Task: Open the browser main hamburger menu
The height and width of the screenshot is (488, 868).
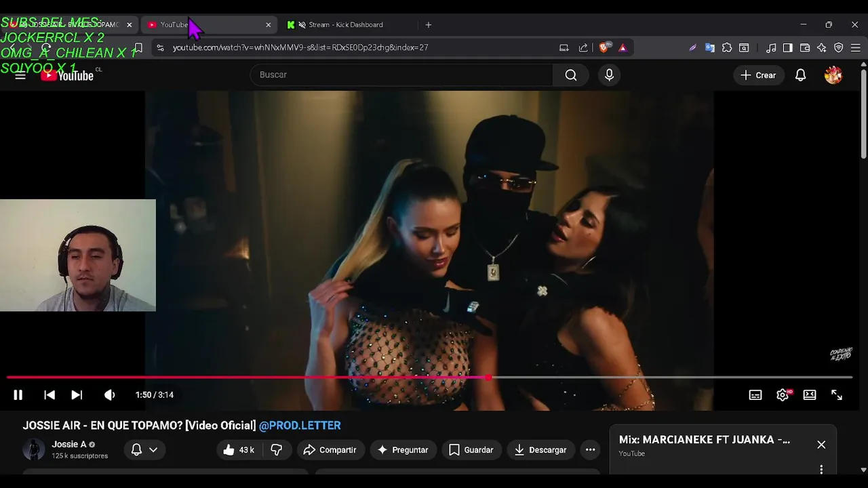Action: point(856,47)
